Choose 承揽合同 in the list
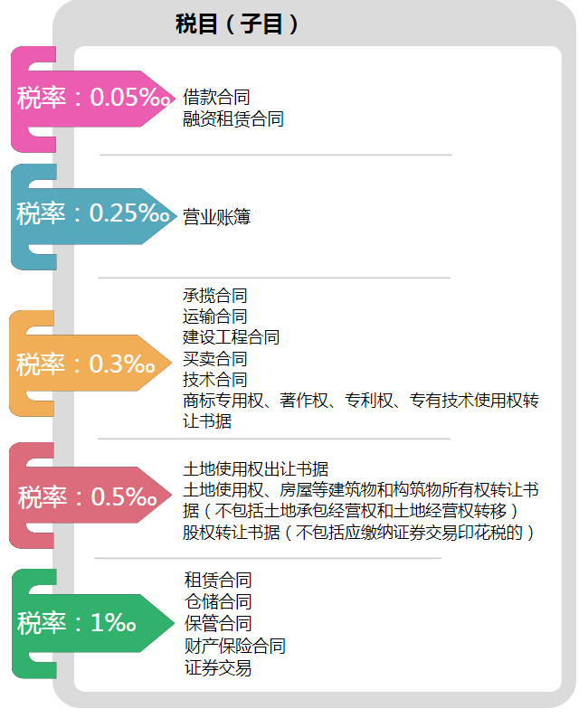 click(214, 296)
